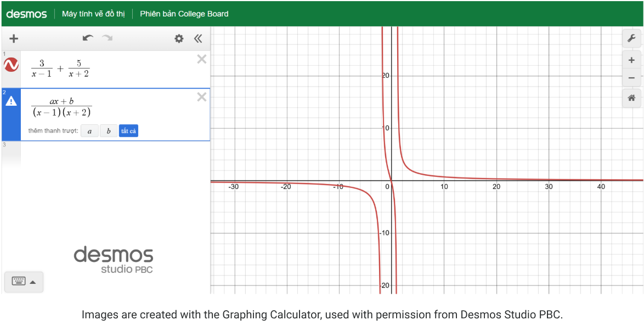Click the Desmos Studio PBC logo
Image resolution: width=644 pixels, height=326 pixels.
pyautogui.click(x=114, y=260)
